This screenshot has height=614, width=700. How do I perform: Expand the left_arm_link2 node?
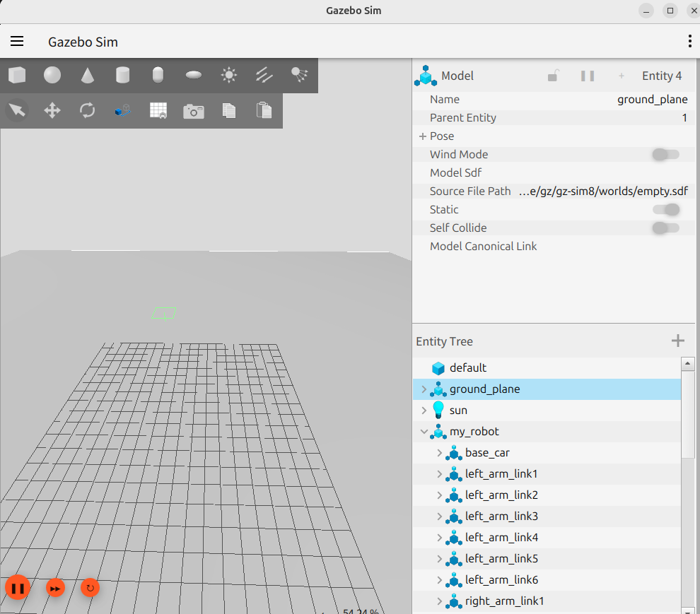(x=439, y=495)
